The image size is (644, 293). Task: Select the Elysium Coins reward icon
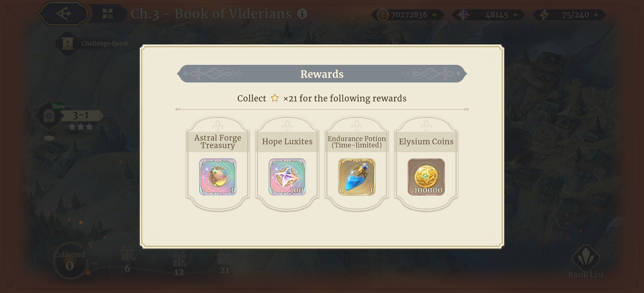pyautogui.click(x=426, y=177)
